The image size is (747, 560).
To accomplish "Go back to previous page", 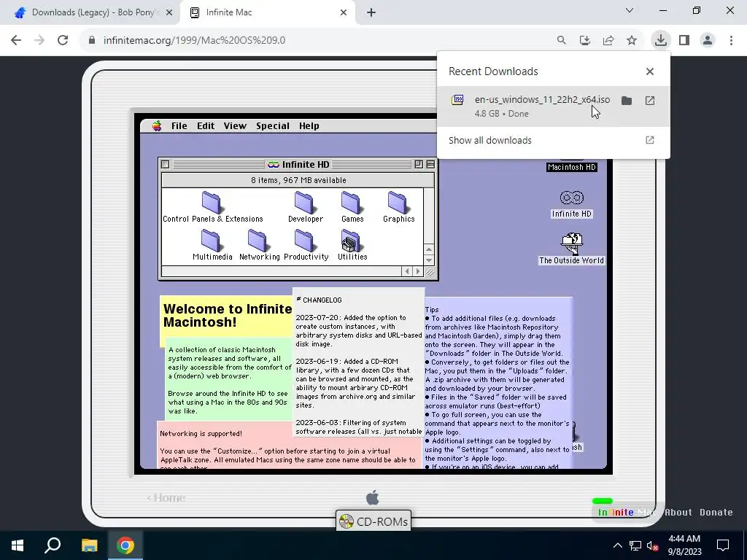I will (16, 40).
